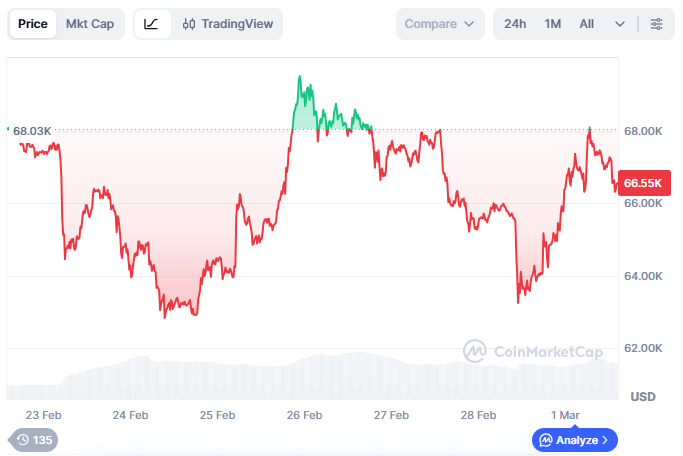The image size is (683, 456).
Task: Open the chart settings sliders icon
Action: [656, 24]
